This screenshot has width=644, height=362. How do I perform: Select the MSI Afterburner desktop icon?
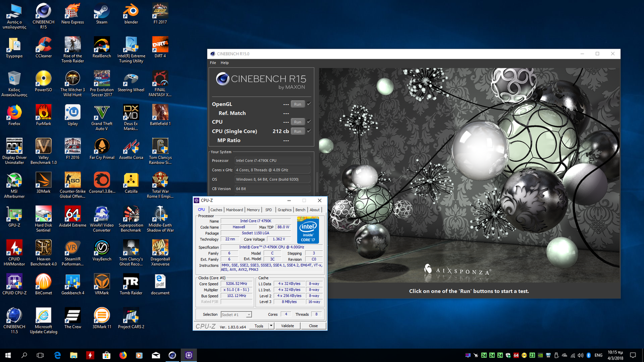pyautogui.click(x=14, y=185)
